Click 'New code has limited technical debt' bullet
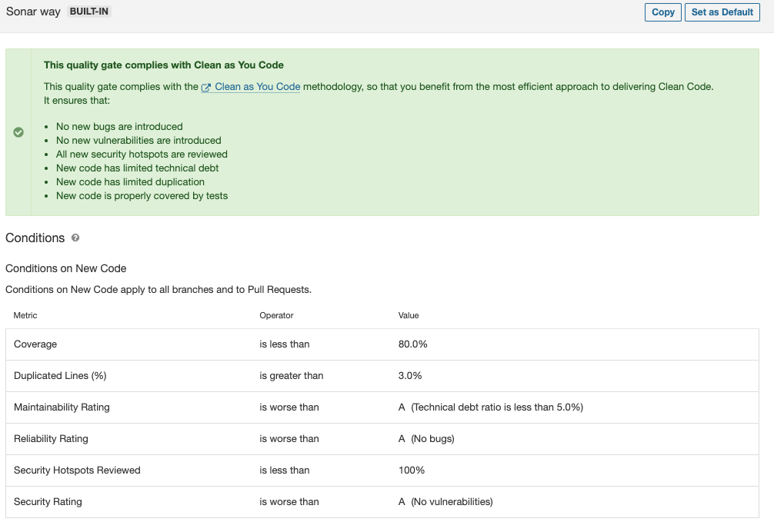Image resolution: width=774 pixels, height=532 pixels. tap(137, 168)
